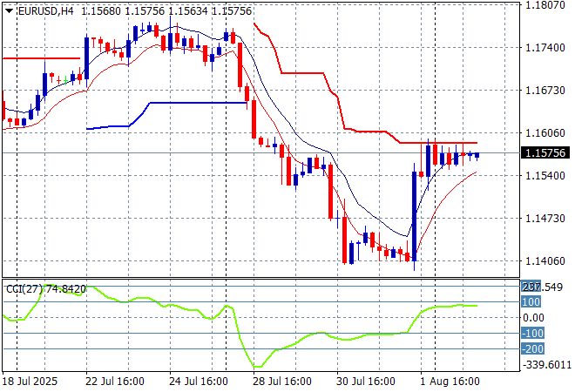575x392 pixels.
Task: Select the 1.17400 price axis value
Action: click(545, 47)
